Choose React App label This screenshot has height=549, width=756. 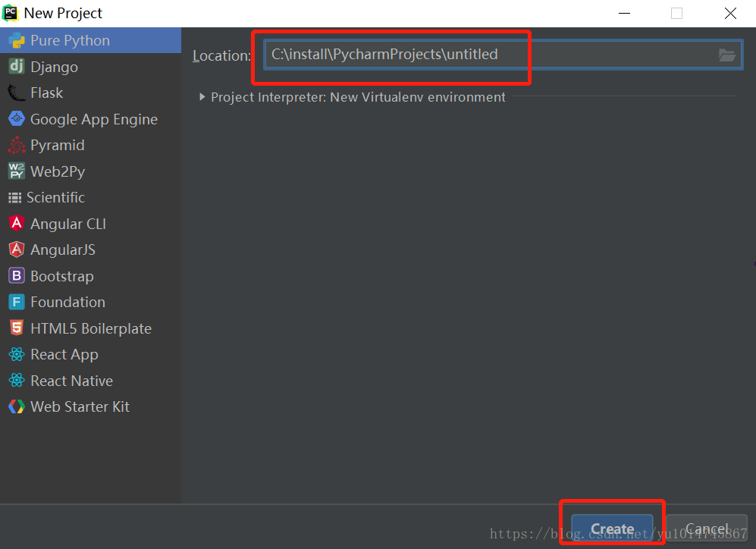(64, 355)
